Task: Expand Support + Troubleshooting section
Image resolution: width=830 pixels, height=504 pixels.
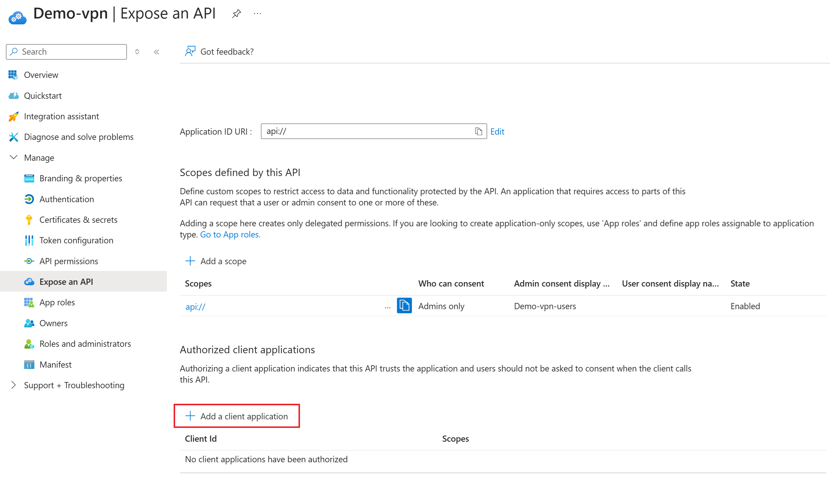Action: [x=14, y=385]
